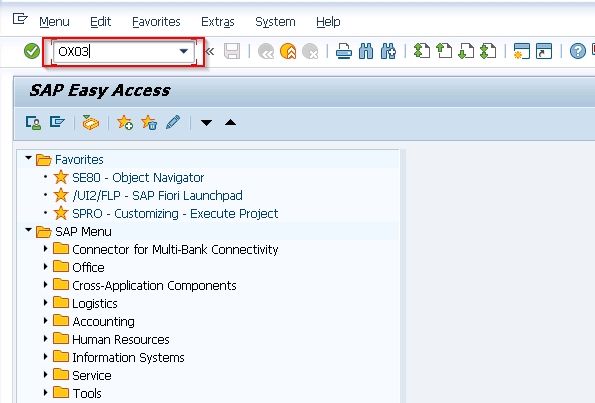Viewport: 595px width, 403px height.
Task: Click the Create New Session window icon
Action: click(x=521, y=51)
